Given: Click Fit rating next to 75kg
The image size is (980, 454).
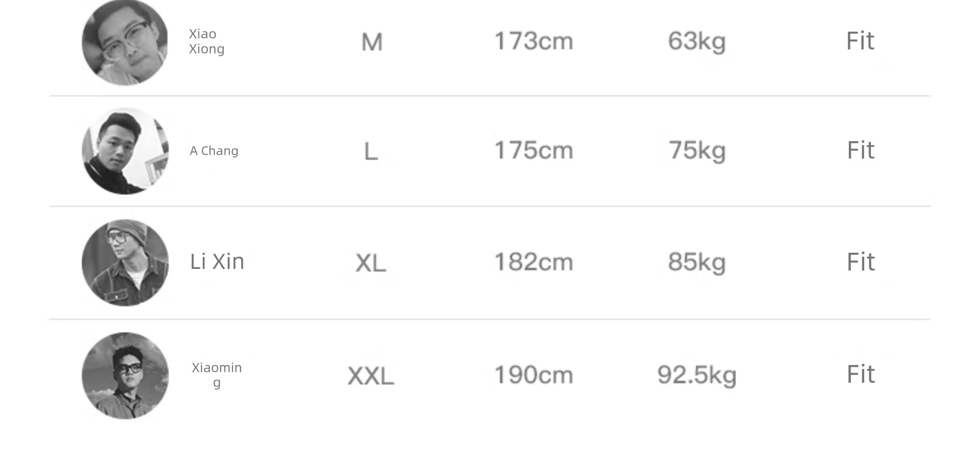Looking at the screenshot, I should (x=861, y=151).
